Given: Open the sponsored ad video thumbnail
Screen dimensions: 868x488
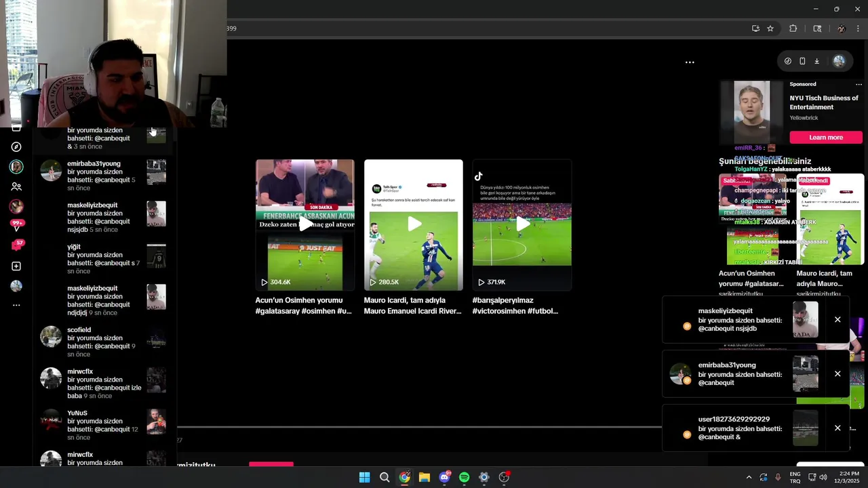Looking at the screenshot, I should point(752,112).
